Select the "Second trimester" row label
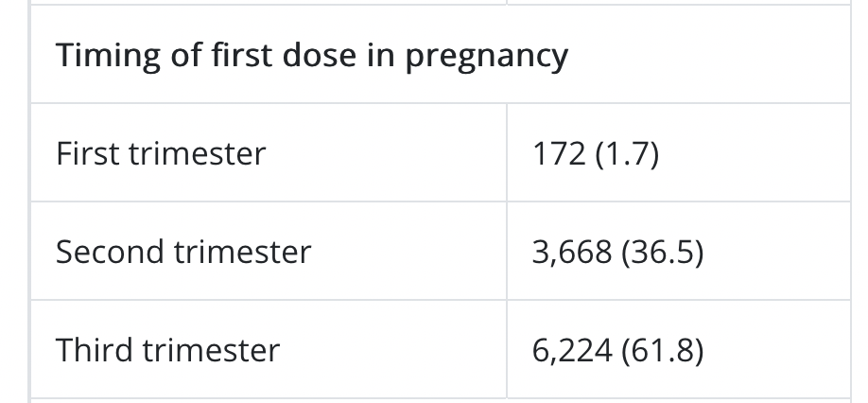868x403 pixels. (x=183, y=252)
